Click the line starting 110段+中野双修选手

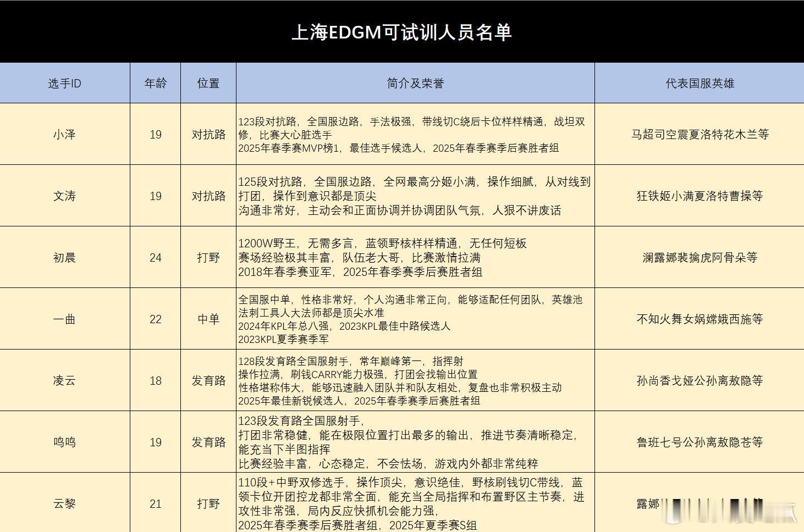410,483
